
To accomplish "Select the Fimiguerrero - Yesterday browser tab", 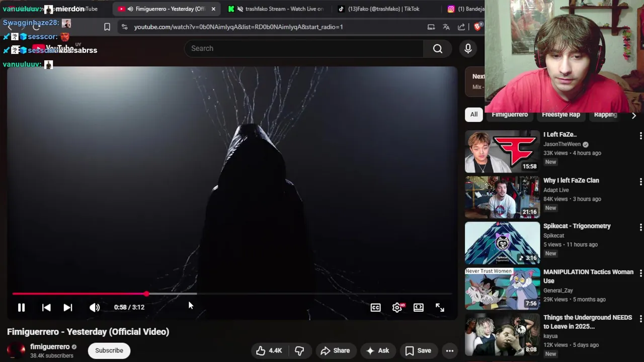I will (x=166, y=9).
